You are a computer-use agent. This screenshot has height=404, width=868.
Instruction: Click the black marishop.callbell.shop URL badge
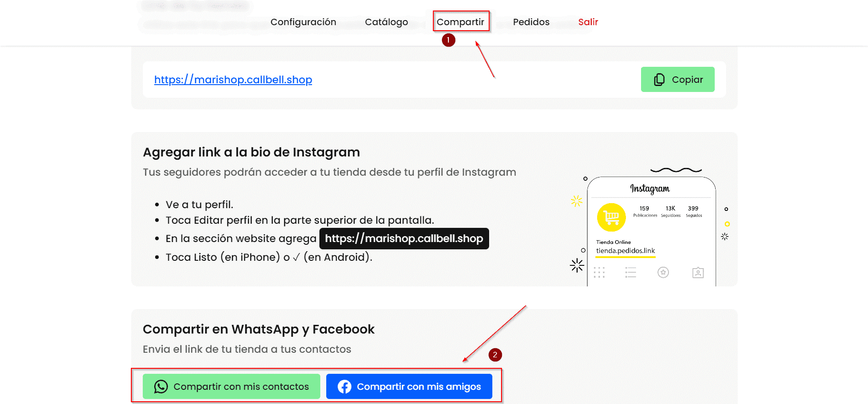click(x=404, y=238)
